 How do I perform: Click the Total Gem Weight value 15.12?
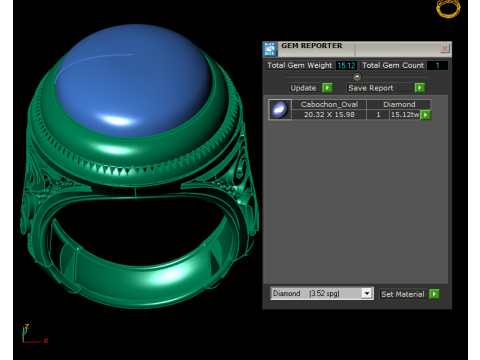(x=347, y=65)
